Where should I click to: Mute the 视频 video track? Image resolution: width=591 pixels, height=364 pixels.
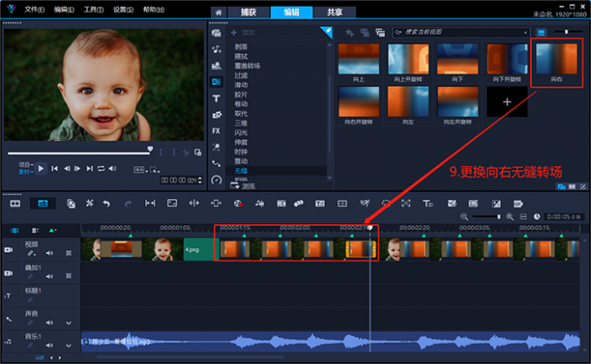pyautogui.click(x=50, y=253)
